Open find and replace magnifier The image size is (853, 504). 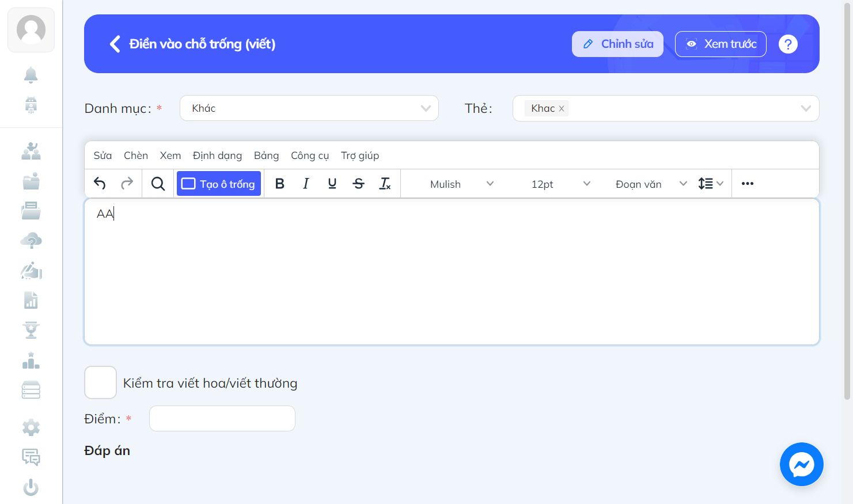pyautogui.click(x=158, y=184)
